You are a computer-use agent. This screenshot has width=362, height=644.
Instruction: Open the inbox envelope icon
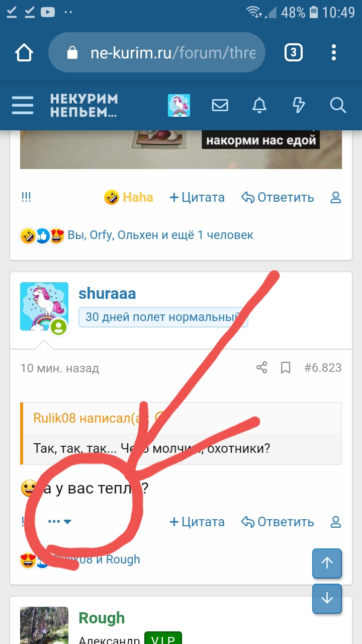(x=220, y=106)
